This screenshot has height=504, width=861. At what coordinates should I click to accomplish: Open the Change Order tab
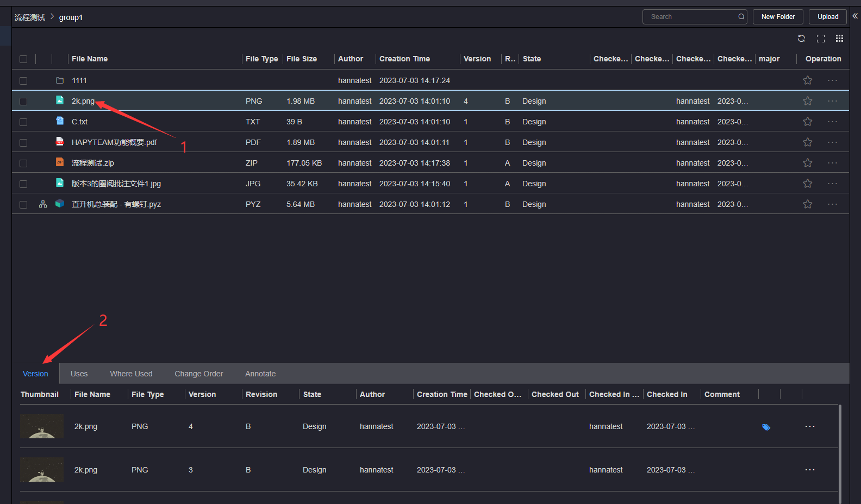coord(198,374)
